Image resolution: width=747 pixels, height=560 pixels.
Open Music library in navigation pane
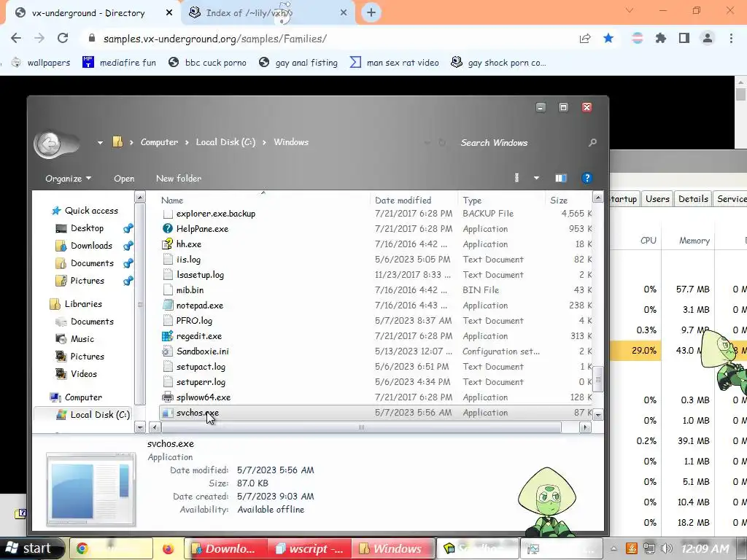click(75, 339)
